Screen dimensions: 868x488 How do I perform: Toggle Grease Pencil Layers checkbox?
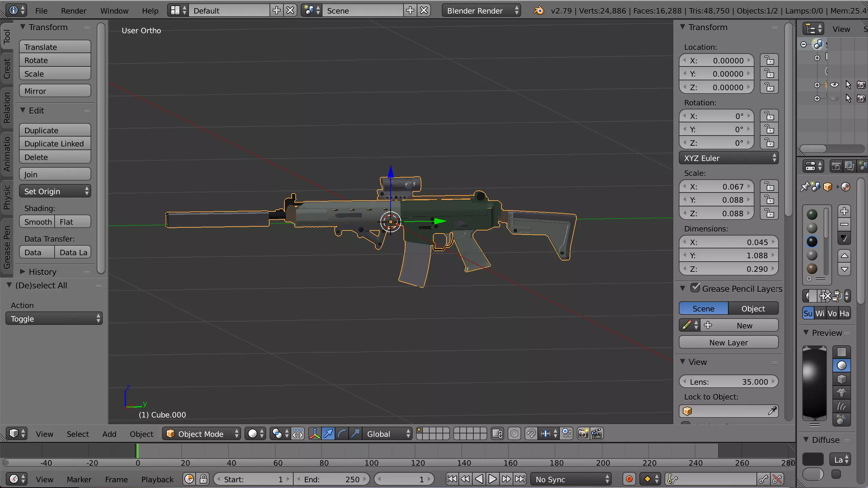tap(695, 288)
